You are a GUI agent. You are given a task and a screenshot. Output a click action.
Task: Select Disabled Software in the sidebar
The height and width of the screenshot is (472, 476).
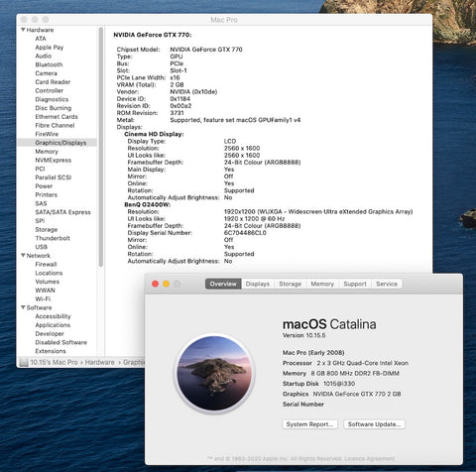point(61,342)
